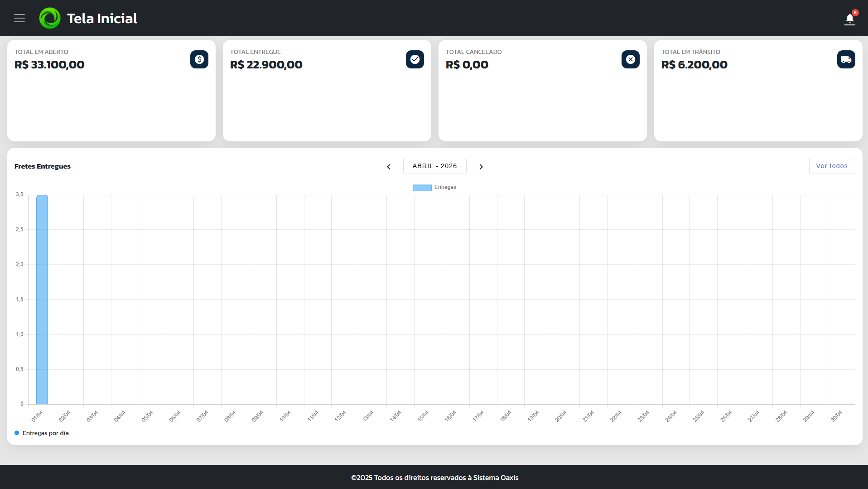This screenshot has width=868, height=489.
Task: Advance to the next month with the right chevron
Action: click(x=481, y=166)
